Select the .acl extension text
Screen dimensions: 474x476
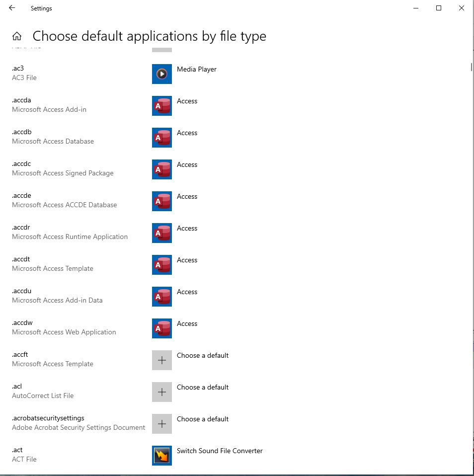(17, 387)
